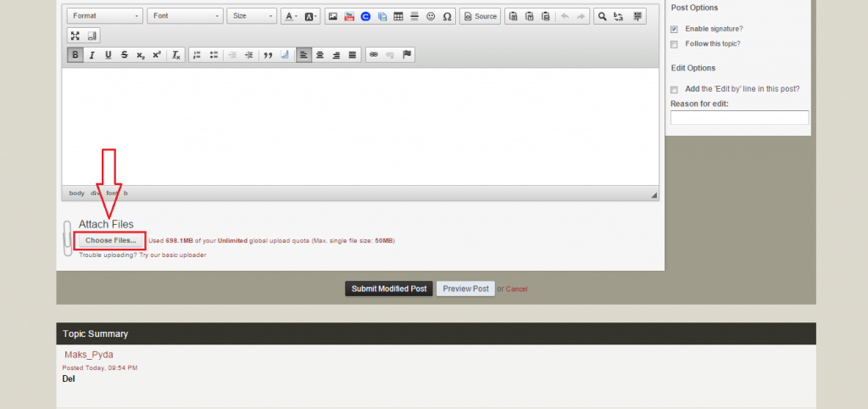Click the icon left of the Table icon
Screen dimensions: 868x409
[x=382, y=16]
